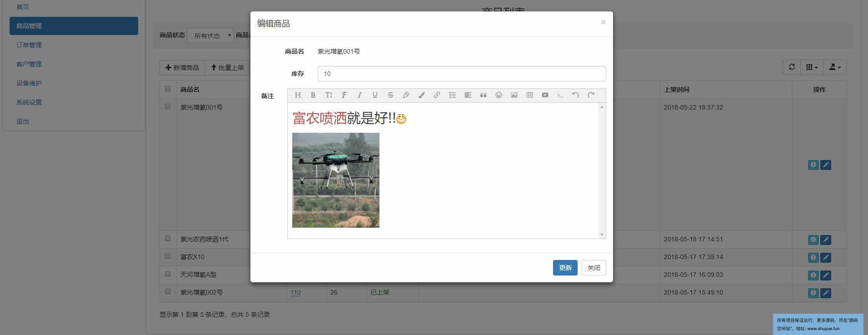This screenshot has width=868, height=335.
Task: Click the 新增商品 button
Action: tap(182, 68)
